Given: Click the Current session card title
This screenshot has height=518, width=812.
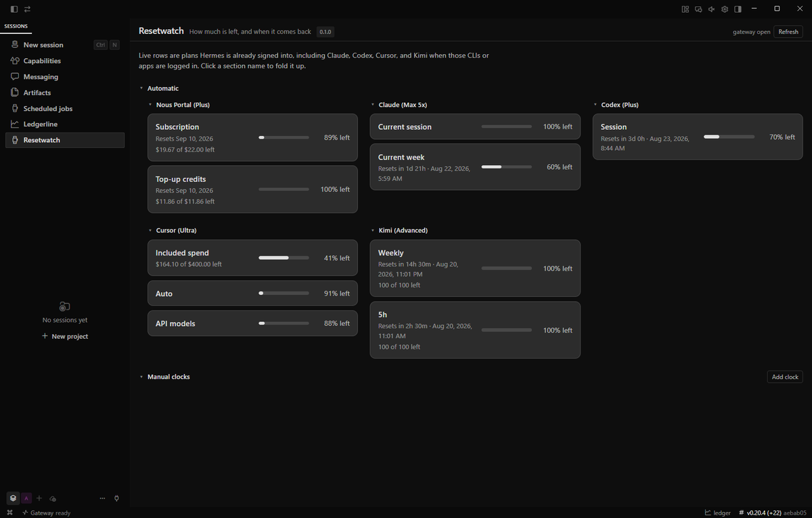Looking at the screenshot, I should pos(405,126).
